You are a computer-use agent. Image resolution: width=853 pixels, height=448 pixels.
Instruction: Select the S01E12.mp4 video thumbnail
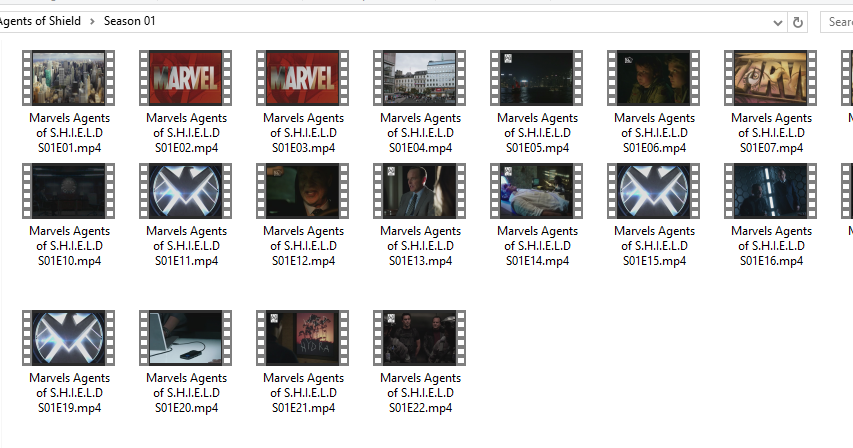click(x=302, y=191)
